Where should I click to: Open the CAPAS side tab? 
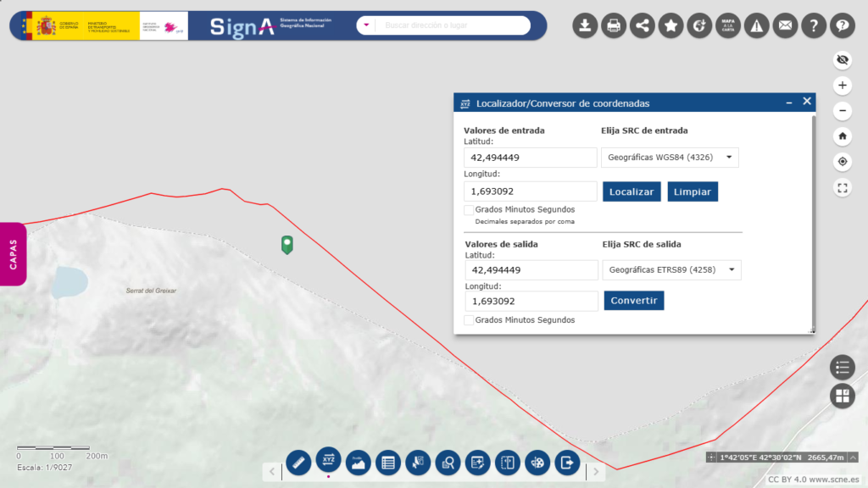tap(14, 254)
